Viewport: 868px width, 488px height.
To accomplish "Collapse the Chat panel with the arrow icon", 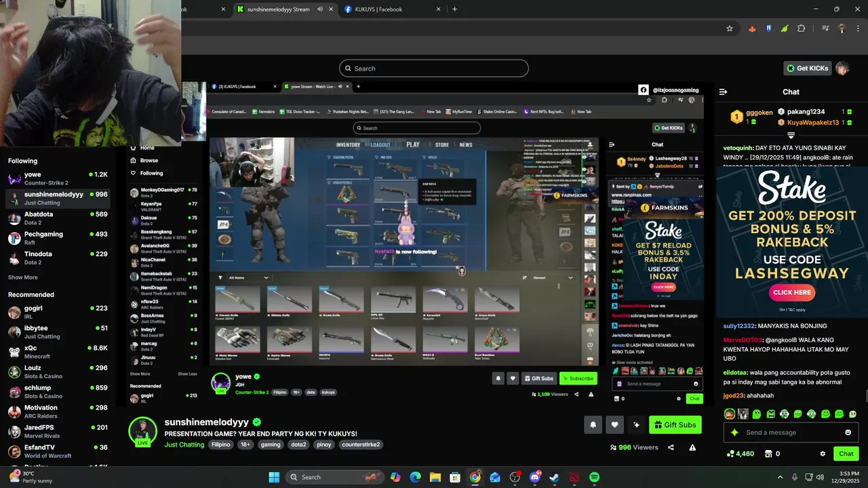I will click(x=723, y=91).
